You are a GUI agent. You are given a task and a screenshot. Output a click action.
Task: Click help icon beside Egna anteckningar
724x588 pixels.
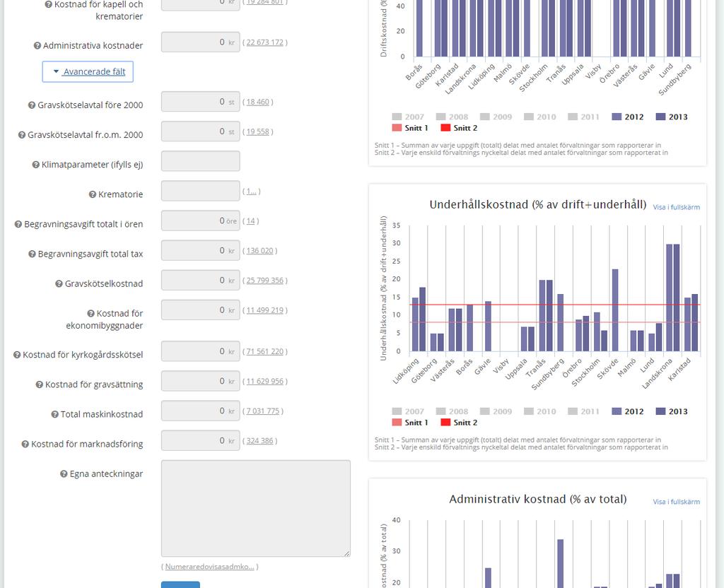[x=64, y=474]
